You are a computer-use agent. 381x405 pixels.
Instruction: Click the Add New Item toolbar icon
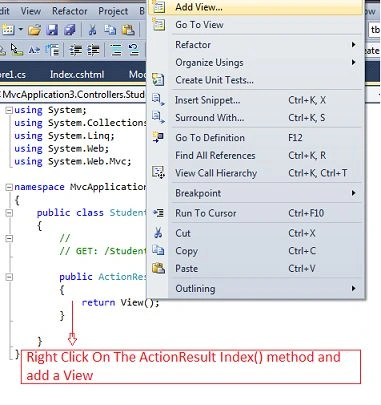8,30
